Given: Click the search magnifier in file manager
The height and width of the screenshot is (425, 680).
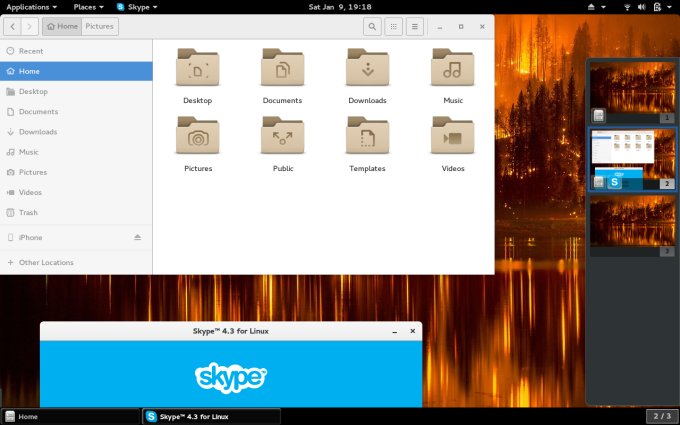Looking at the screenshot, I should 372,26.
